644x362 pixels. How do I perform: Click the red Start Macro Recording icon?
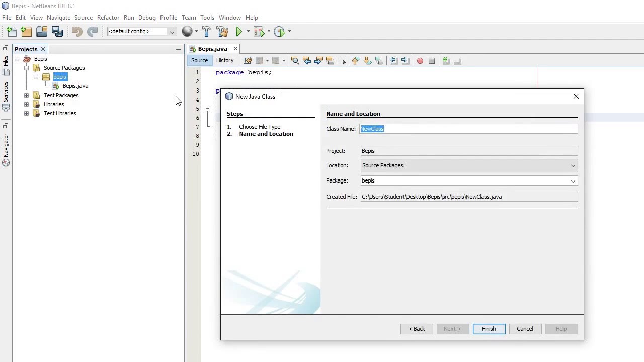point(420,61)
